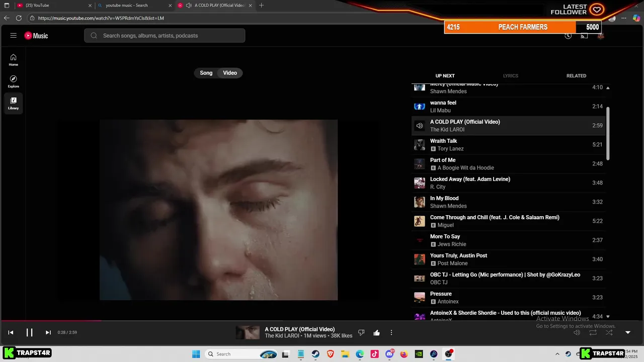Open The Kid LAROI artist link in player bar
This screenshot has width=644, height=362.
[x=281, y=336]
